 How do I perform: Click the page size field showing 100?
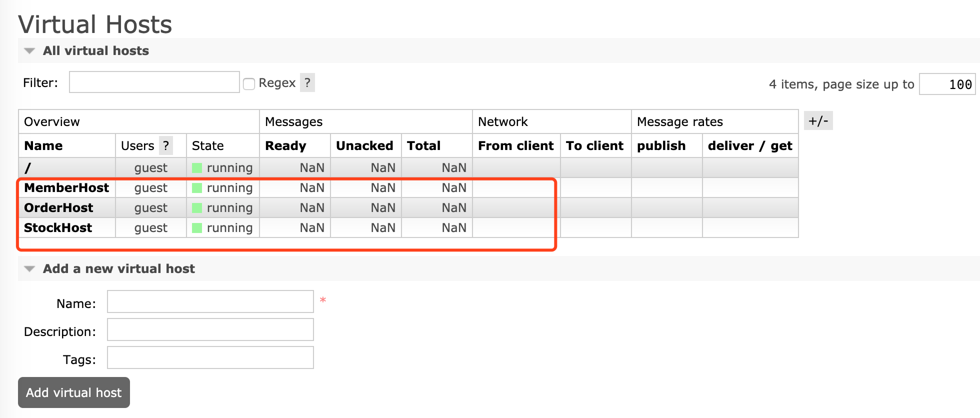(947, 84)
